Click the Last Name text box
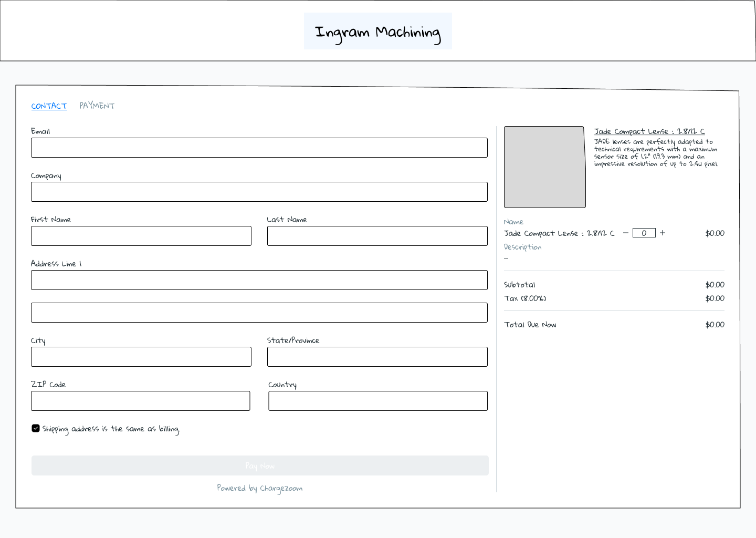Screen dimensions: 756x538 click(x=377, y=236)
